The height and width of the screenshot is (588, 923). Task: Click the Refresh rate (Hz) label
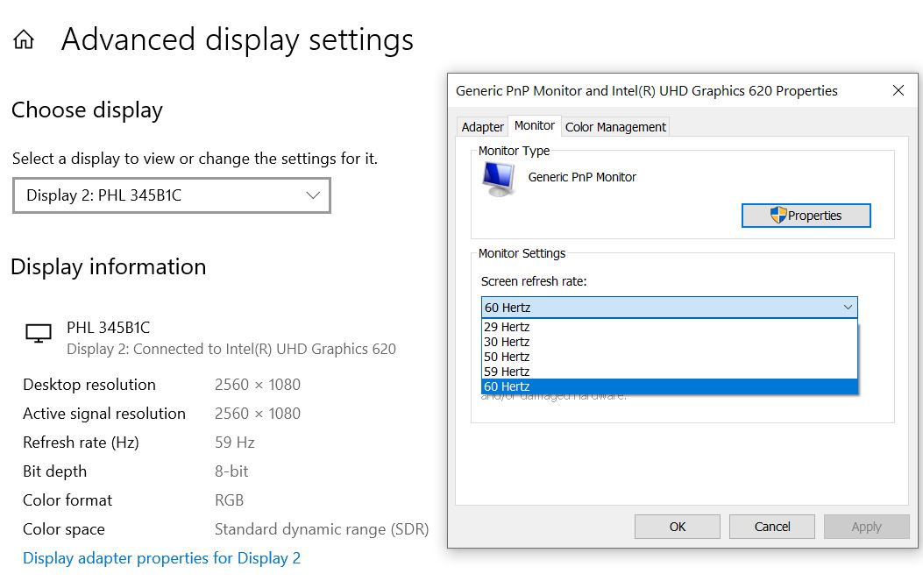(81, 442)
